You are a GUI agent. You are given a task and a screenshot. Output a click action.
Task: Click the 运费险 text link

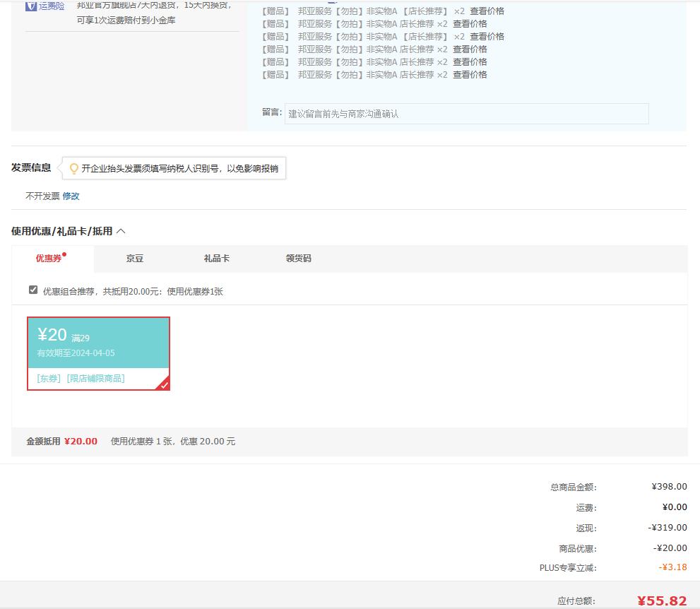[52, 6]
